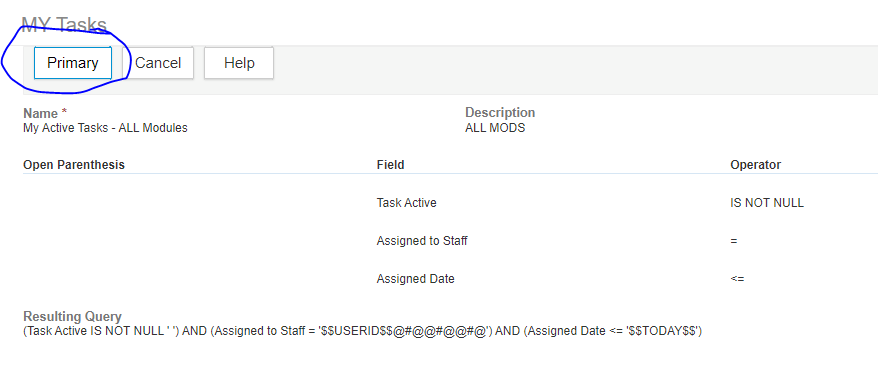Open the Help button
The image size is (878, 366).
pyautogui.click(x=239, y=63)
